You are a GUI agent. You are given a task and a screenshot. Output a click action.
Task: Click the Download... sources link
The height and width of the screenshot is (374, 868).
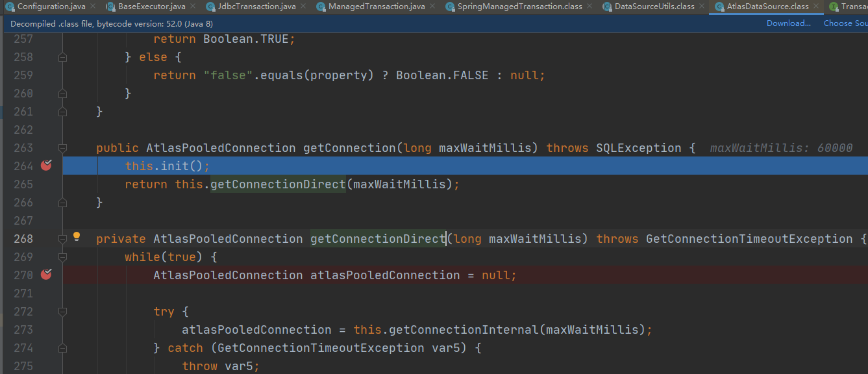click(788, 23)
